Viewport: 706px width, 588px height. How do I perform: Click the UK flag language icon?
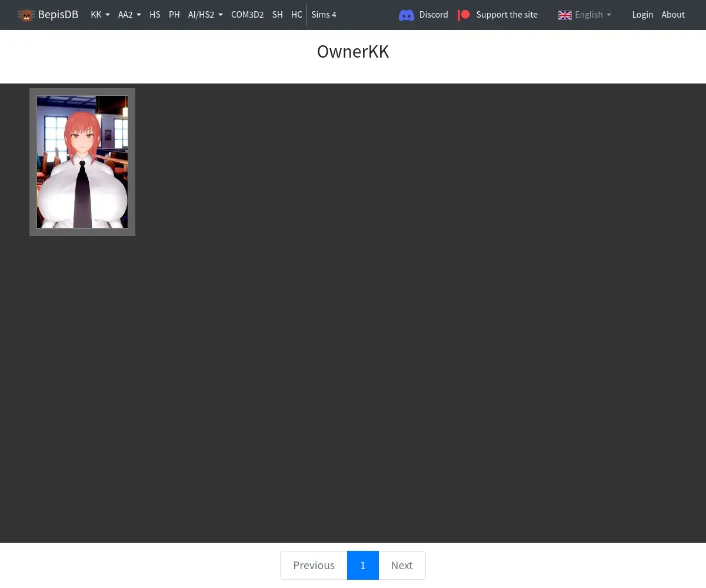point(565,15)
